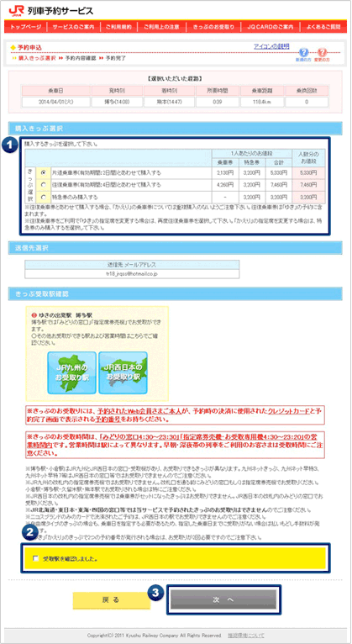This screenshot has height=644, width=352.
Task: Click the yellow 戻る button
Action: [x=111, y=600]
